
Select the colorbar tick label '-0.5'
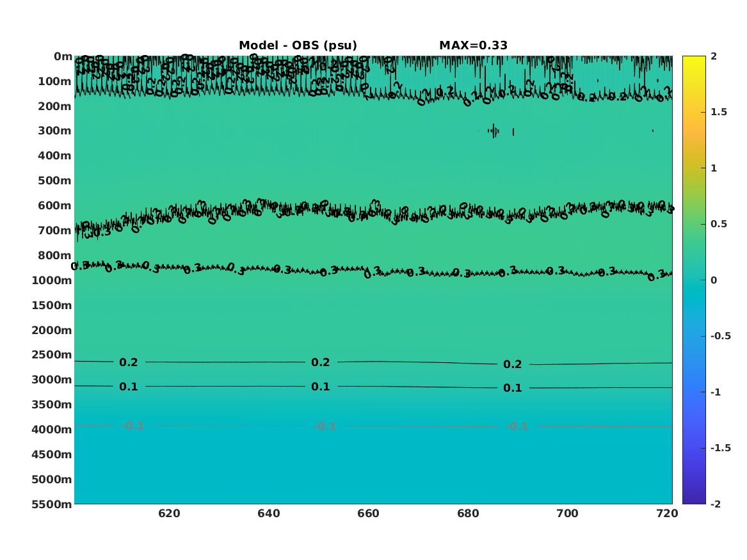[721, 336]
